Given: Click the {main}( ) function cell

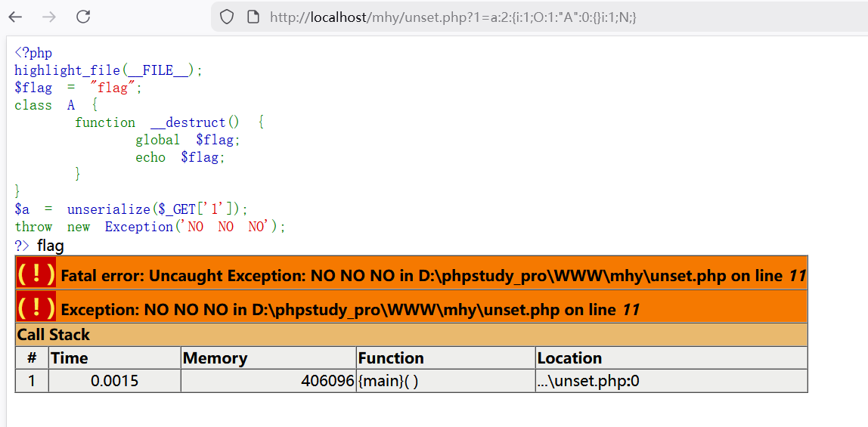Looking at the screenshot, I should (445, 381).
